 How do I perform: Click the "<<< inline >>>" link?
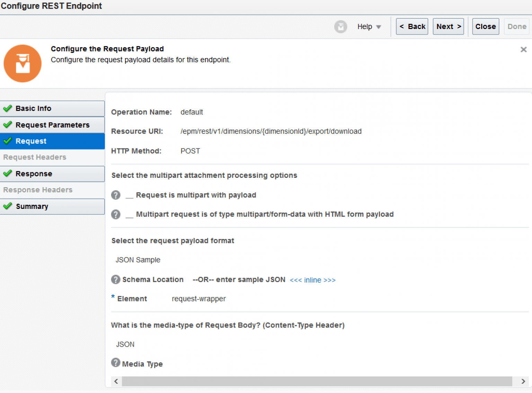tap(312, 280)
